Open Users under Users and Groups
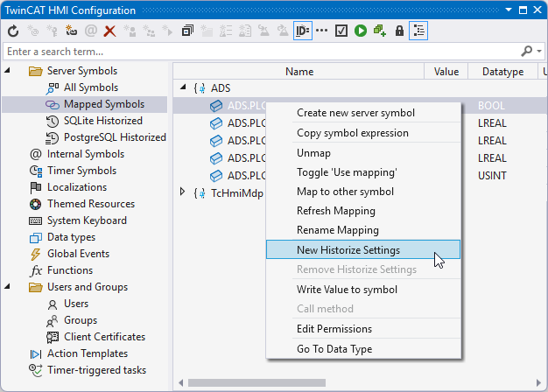548x392 pixels. pos(76,304)
